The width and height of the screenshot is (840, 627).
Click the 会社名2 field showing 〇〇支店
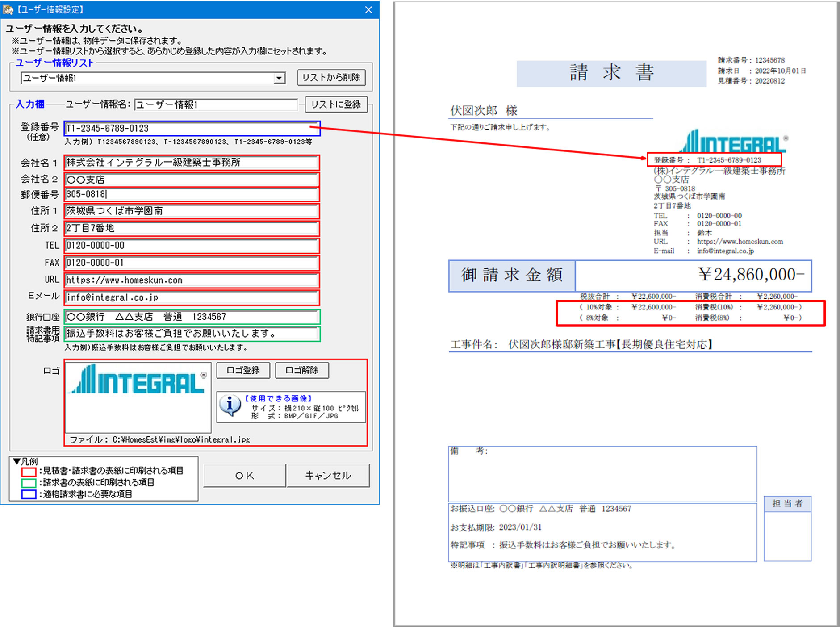click(192, 180)
